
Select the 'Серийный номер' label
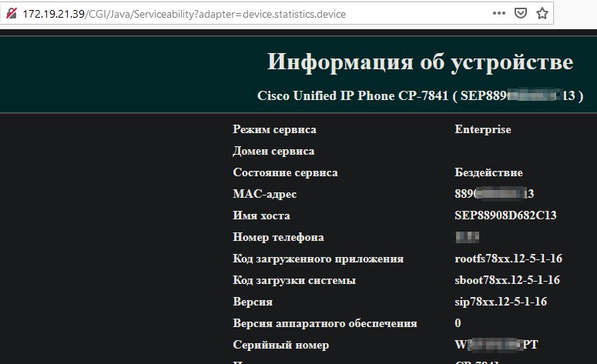click(x=281, y=345)
